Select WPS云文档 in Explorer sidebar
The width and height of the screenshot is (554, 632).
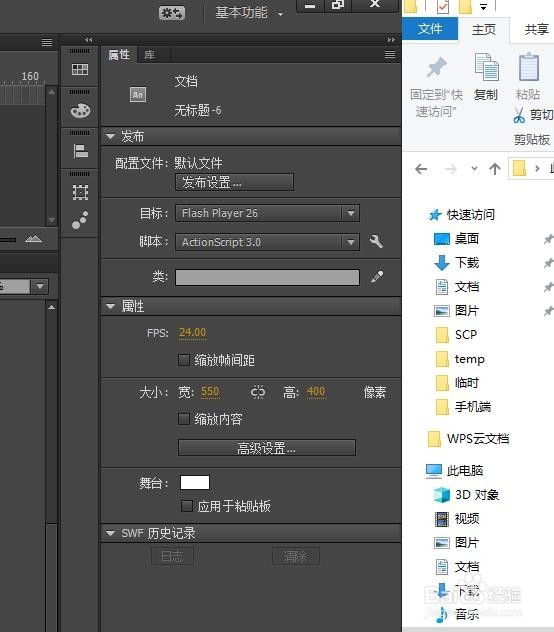tap(468, 439)
